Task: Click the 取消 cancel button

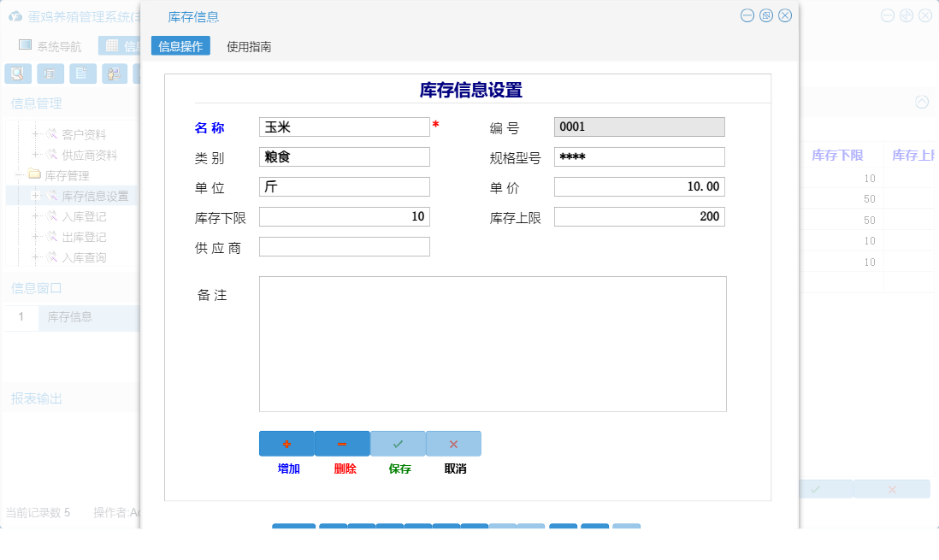Action: [x=453, y=443]
